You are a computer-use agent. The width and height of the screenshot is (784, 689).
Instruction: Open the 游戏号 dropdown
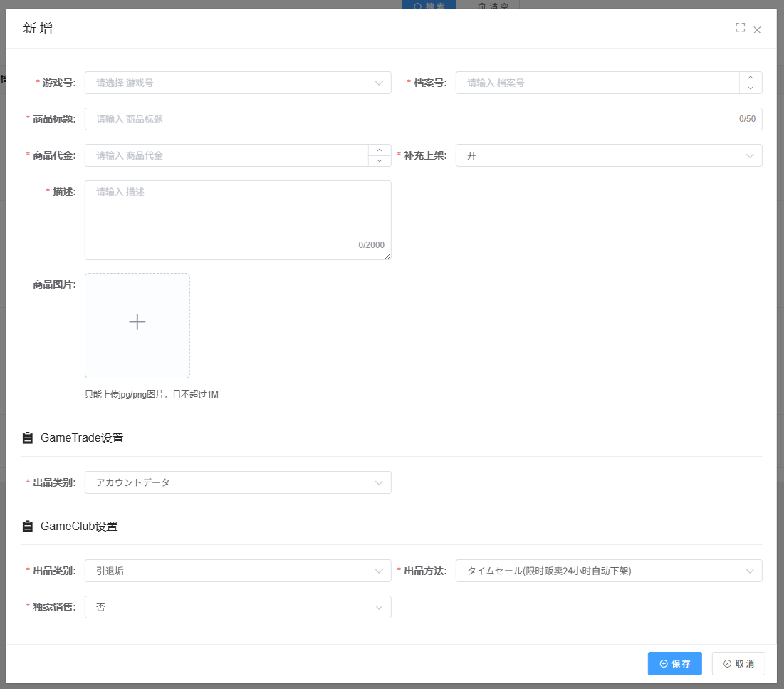click(x=238, y=83)
